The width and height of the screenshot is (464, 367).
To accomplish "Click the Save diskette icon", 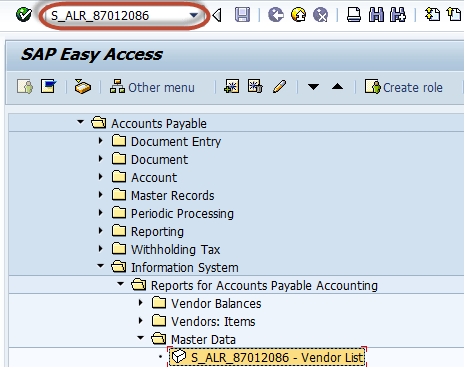I will click(x=242, y=15).
